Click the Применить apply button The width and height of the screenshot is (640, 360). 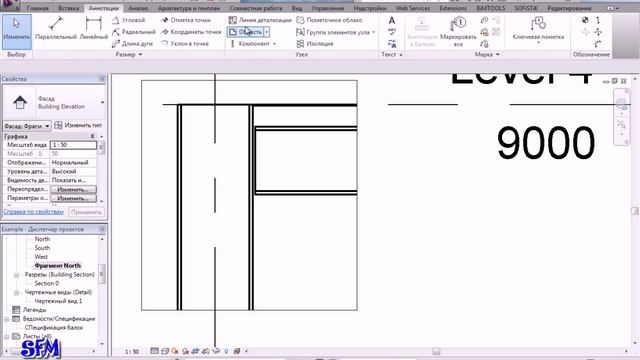tap(86, 212)
